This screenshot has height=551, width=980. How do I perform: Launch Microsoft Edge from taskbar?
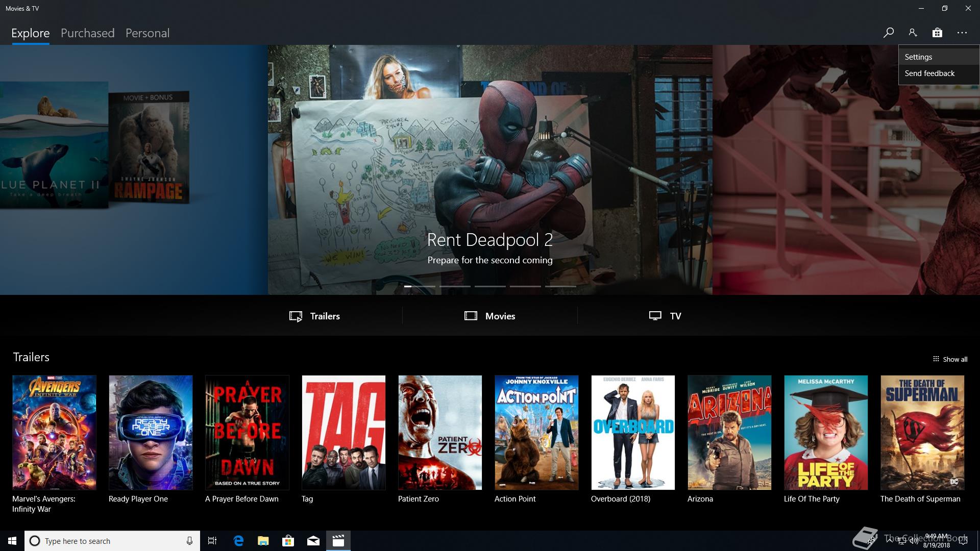click(238, 541)
